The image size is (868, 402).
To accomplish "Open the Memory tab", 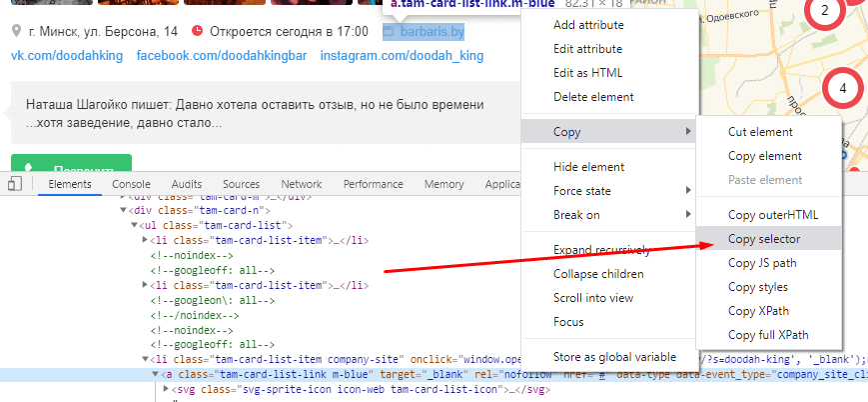I will (x=443, y=184).
